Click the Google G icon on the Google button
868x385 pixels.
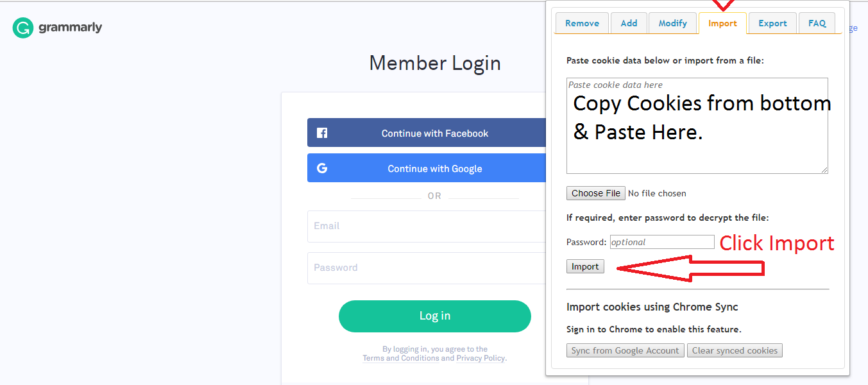[x=322, y=168]
